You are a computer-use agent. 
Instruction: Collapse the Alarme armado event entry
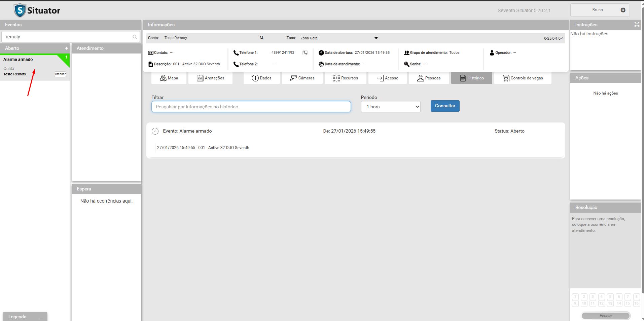pos(155,131)
